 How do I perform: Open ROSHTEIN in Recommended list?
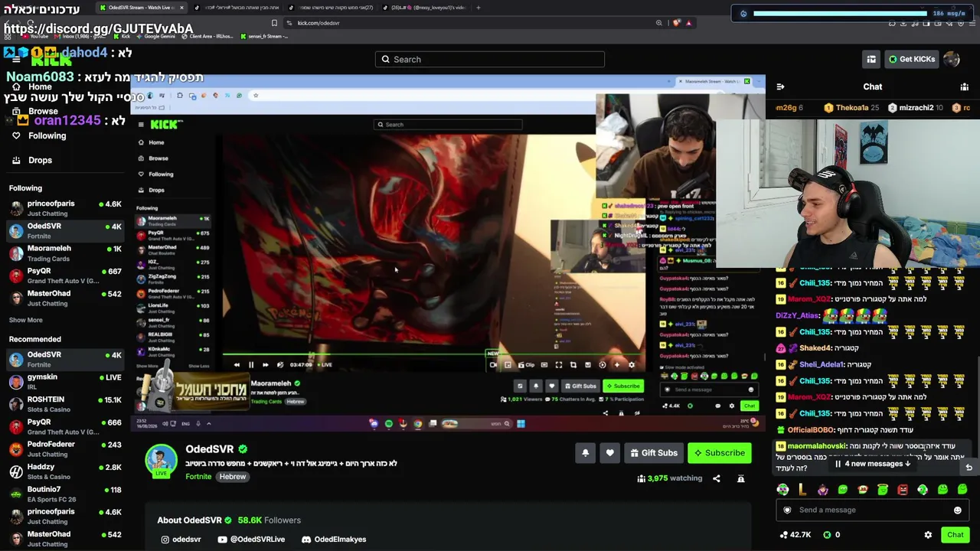coord(65,404)
